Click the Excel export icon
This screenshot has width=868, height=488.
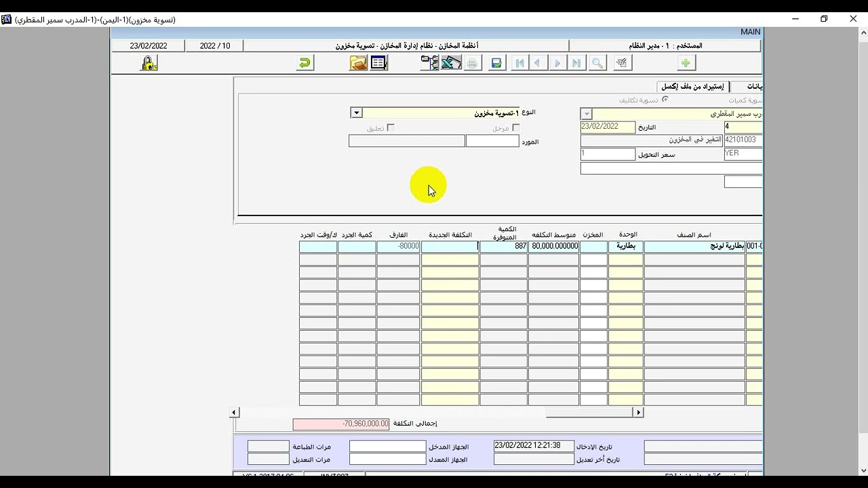tap(451, 63)
